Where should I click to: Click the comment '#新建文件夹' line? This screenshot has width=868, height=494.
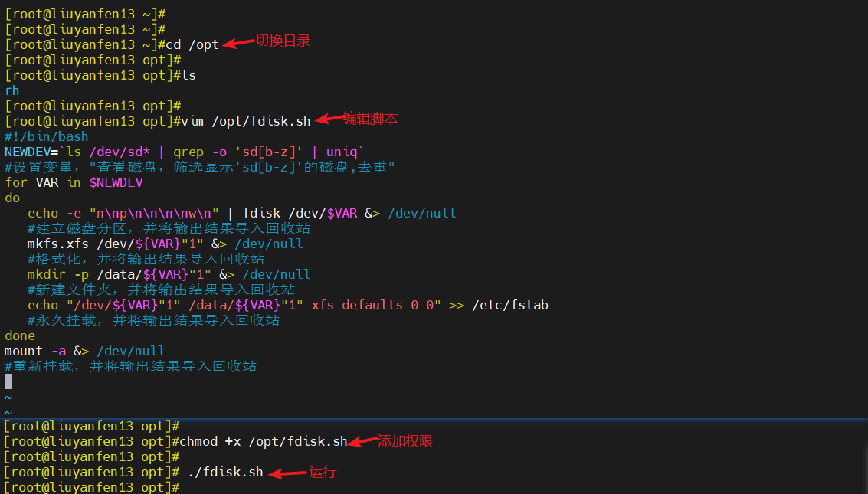pos(161,290)
